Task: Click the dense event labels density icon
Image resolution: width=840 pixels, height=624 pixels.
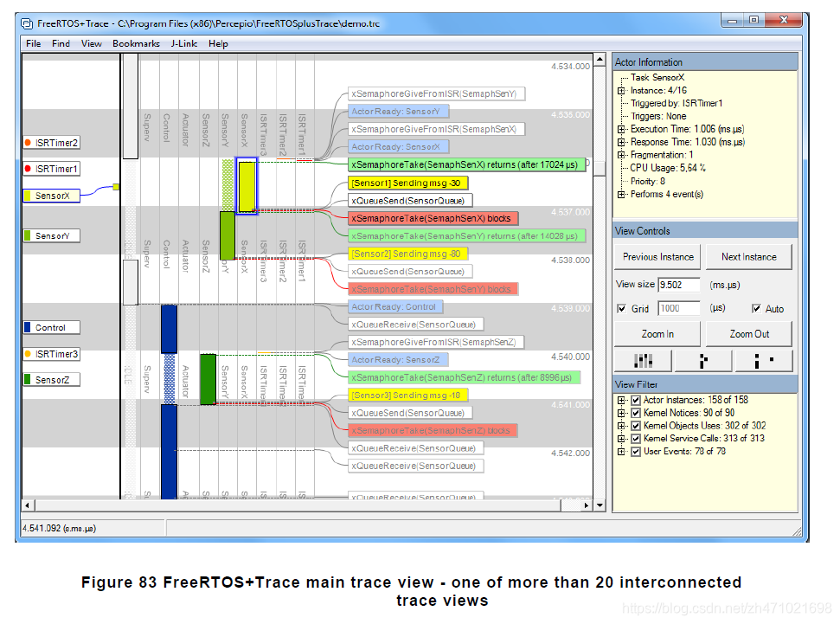Action: click(643, 361)
